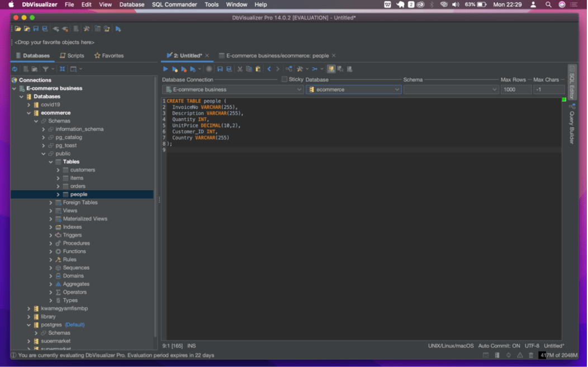Image resolution: width=588 pixels, height=367 pixels.
Task: Open the Database menu
Action: pyautogui.click(x=131, y=4)
